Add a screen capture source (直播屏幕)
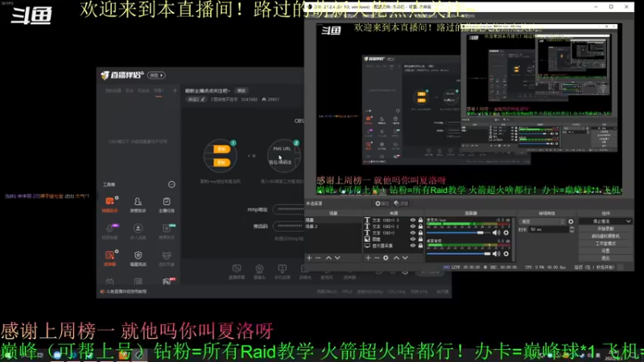This screenshot has height=362, width=644. [237, 272]
